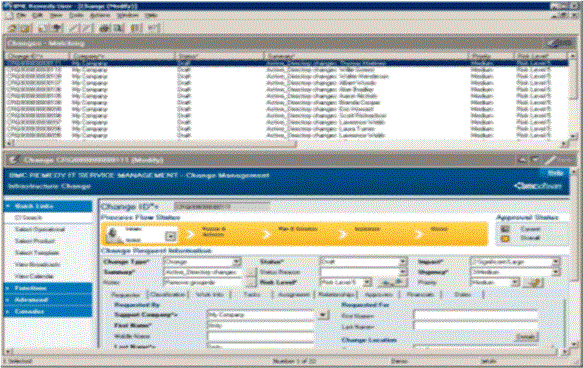Open the File menu
Screen dimensions: 583x368
point(21,15)
